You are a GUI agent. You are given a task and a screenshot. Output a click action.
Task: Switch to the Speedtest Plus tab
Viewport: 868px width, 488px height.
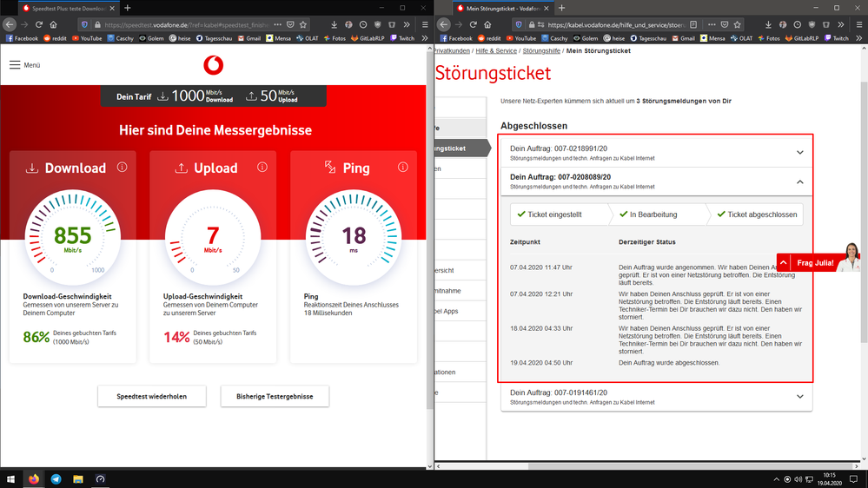tap(70, 9)
